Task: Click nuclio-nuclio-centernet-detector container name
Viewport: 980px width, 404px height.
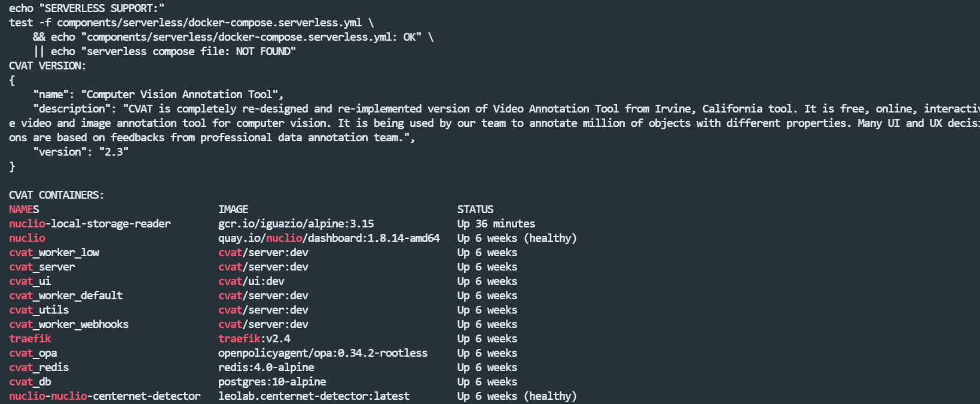Action: click(105, 396)
